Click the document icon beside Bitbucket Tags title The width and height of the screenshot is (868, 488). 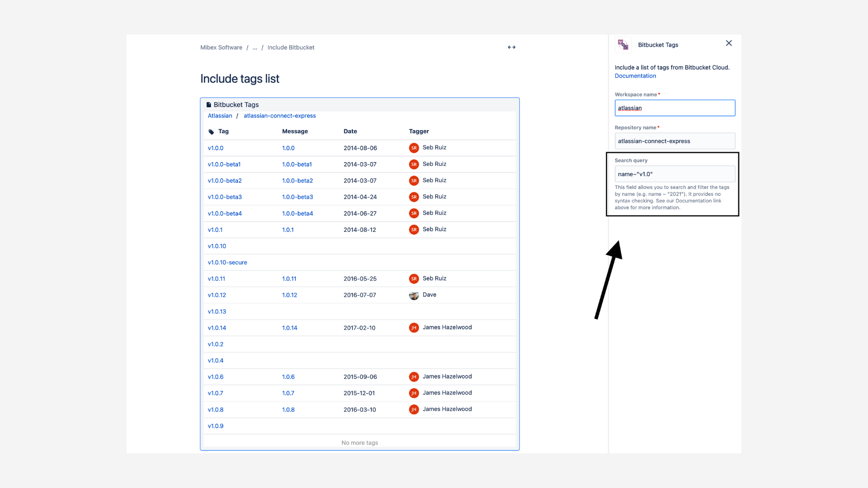point(209,104)
